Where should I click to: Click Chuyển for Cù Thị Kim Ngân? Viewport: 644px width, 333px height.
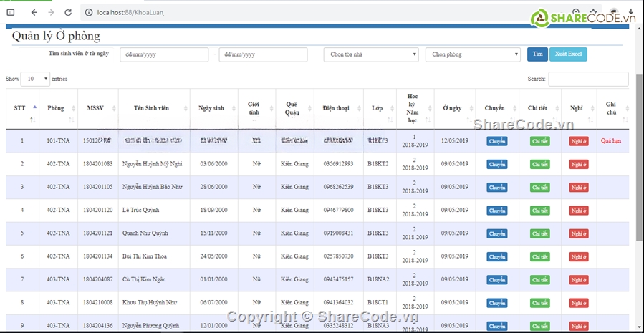click(497, 280)
